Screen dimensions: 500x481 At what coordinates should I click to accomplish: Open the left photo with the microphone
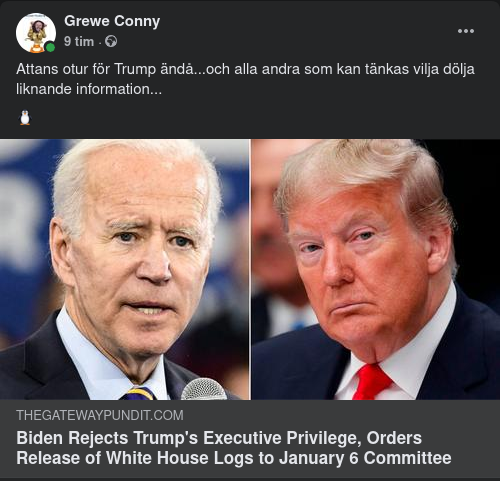point(125,269)
